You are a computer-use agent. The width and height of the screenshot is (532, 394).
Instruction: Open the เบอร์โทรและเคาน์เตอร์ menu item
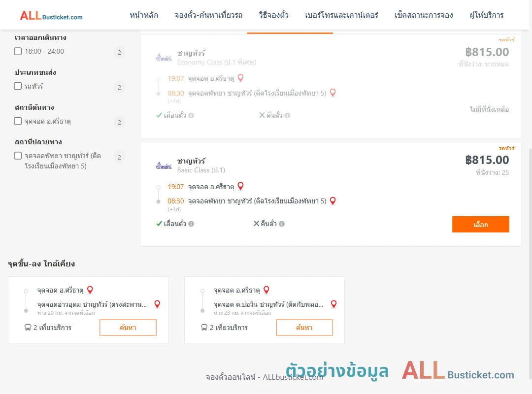coord(341,15)
